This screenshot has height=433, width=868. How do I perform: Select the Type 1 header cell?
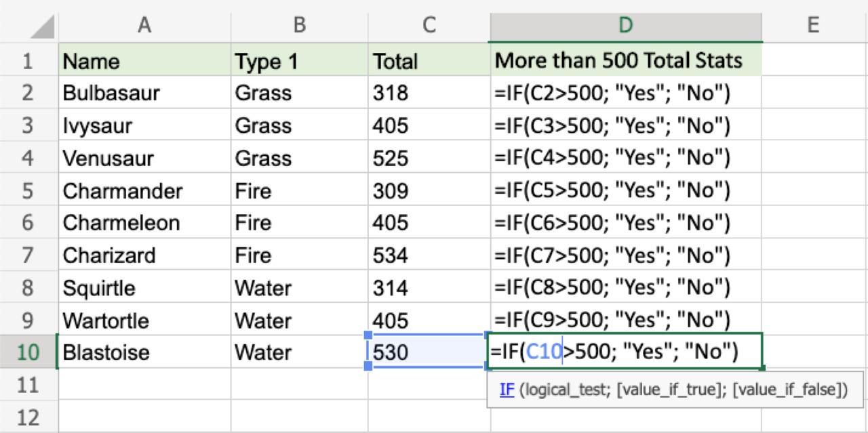click(x=267, y=61)
